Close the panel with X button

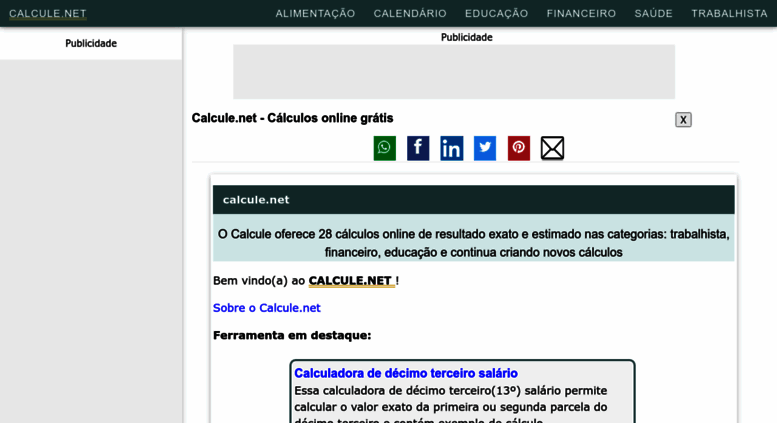pos(683,119)
